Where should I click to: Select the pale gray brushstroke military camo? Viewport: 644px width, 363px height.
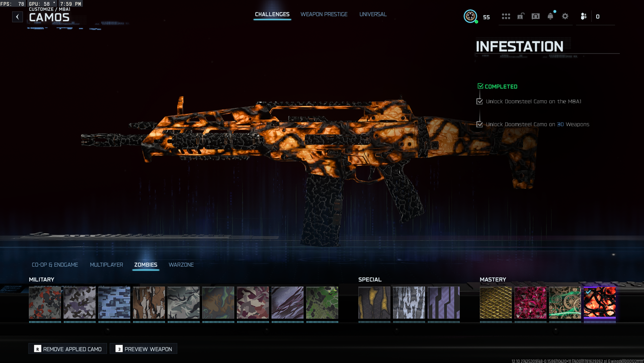tap(184, 303)
